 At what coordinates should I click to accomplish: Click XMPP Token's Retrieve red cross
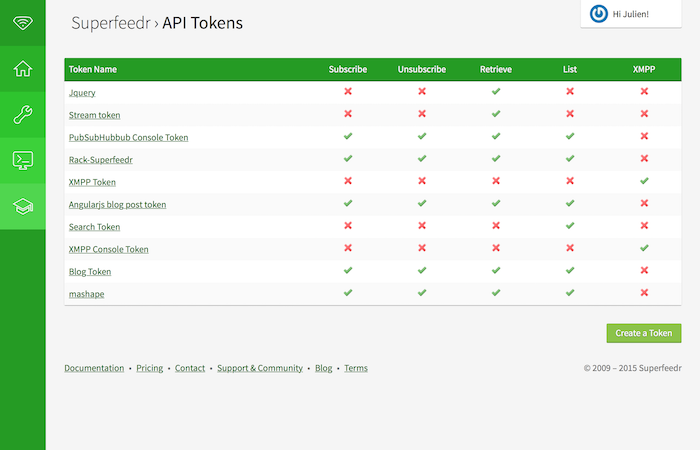(x=496, y=181)
